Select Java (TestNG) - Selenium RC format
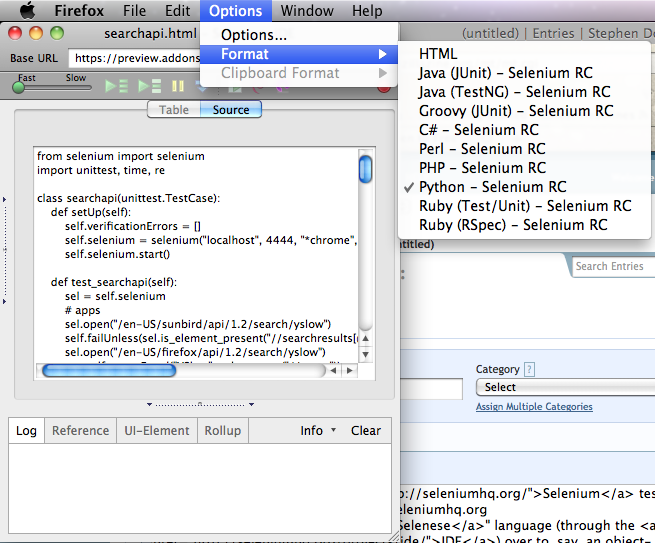Image resolution: width=655 pixels, height=543 pixels. pos(524,92)
